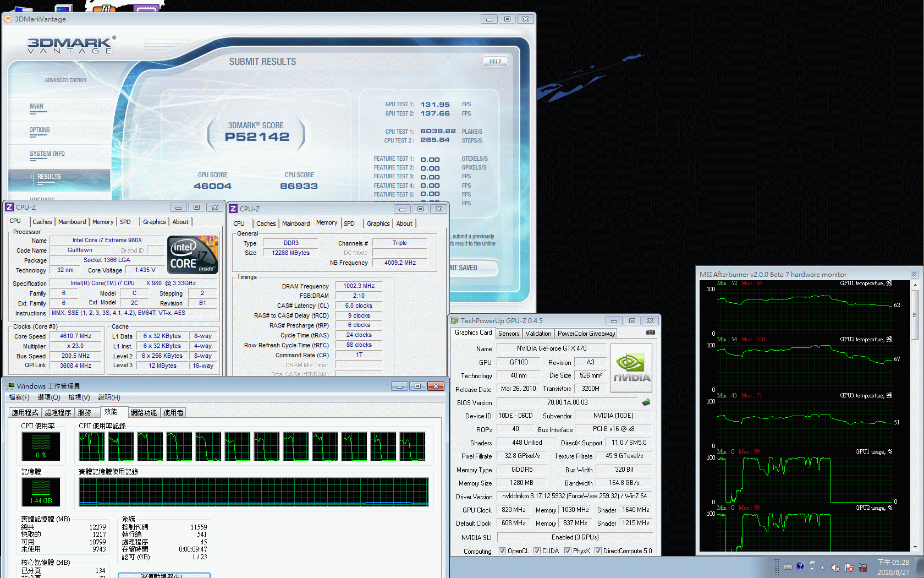
Task: Open the 說明(H) menu in Task Manager
Action: [x=109, y=397]
